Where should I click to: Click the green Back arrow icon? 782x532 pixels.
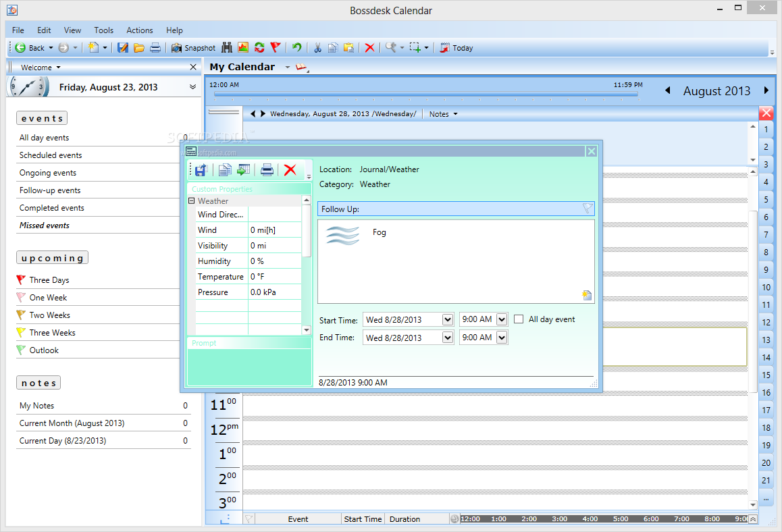click(20, 48)
